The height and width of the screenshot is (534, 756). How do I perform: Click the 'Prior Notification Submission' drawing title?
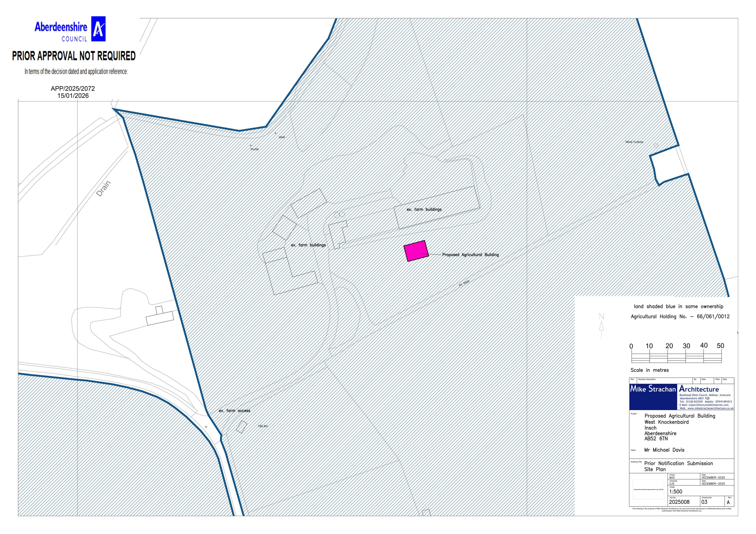pos(679,463)
